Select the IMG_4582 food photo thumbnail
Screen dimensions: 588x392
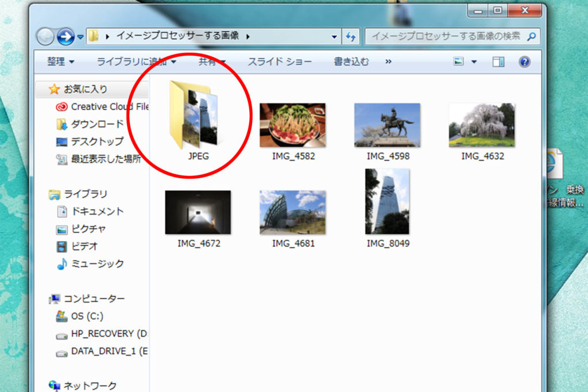[293, 125]
